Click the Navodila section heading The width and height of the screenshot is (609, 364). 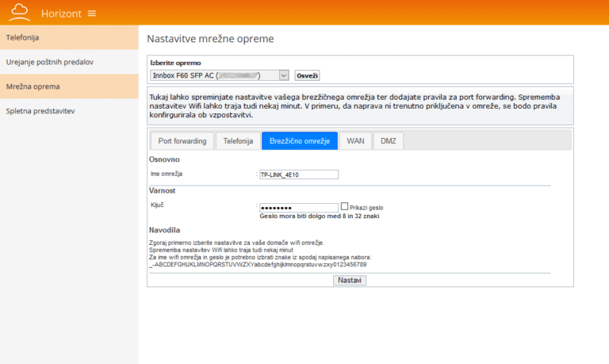[x=164, y=230]
